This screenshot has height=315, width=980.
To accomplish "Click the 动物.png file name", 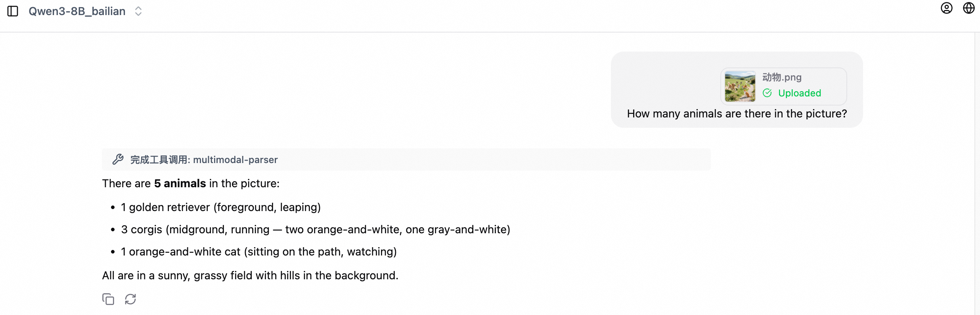I will coord(782,77).
